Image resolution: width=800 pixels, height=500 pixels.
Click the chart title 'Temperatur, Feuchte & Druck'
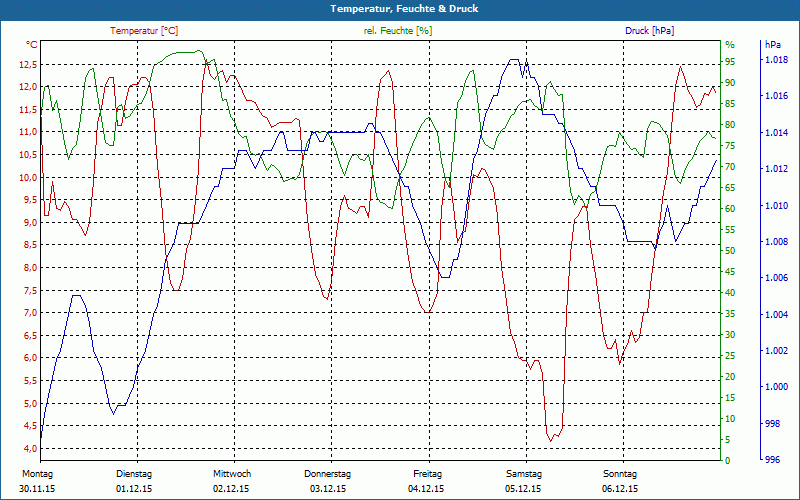404,9
